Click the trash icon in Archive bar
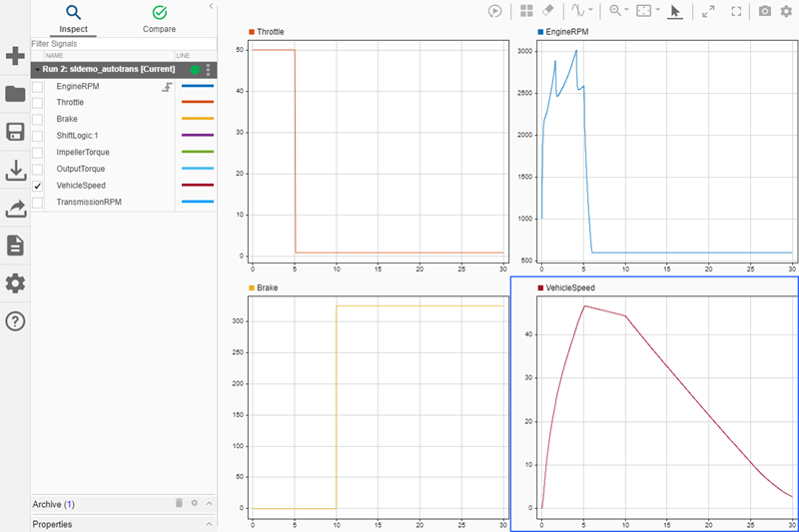Screen dimensions: 799x532 point(179,504)
